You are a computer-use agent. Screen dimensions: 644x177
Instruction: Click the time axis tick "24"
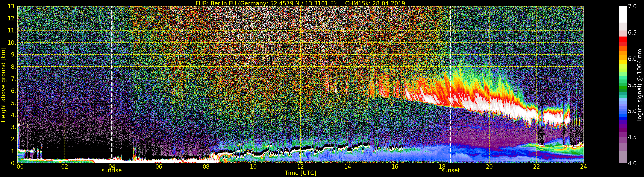point(583,166)
